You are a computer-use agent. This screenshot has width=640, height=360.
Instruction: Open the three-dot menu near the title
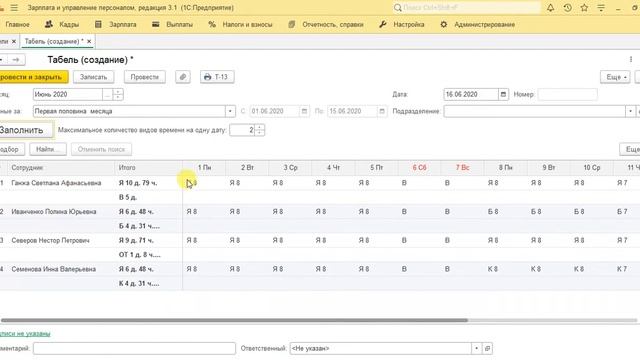pos(631,60)
